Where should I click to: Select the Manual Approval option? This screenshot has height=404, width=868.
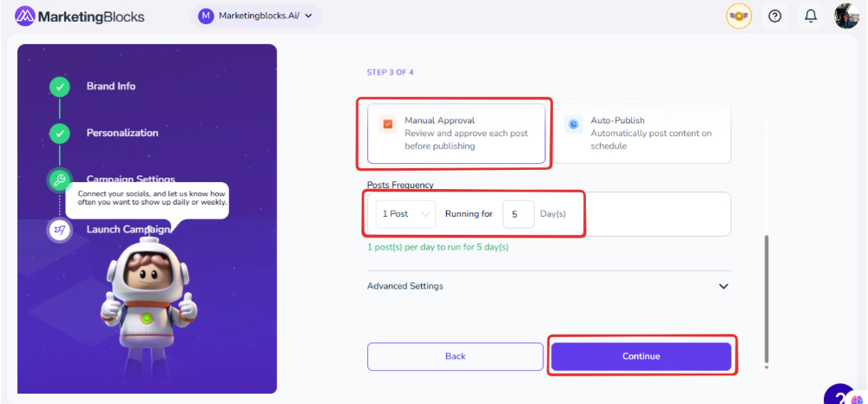[x=457, y=134]
